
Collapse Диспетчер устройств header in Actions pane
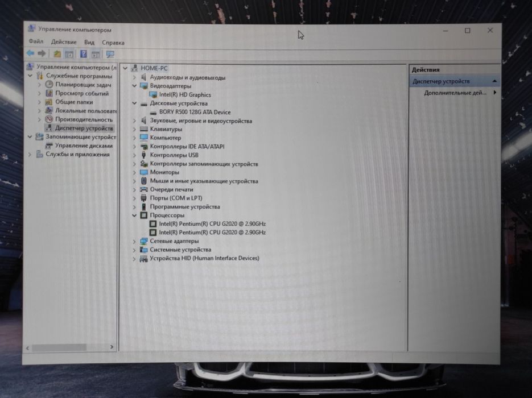click(x=494, y=81)
